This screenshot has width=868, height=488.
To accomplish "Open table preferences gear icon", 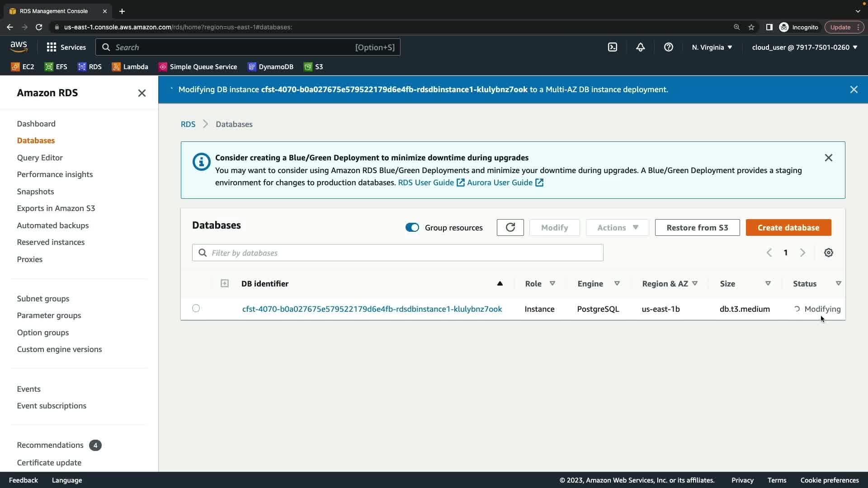I will pos(828,253).
